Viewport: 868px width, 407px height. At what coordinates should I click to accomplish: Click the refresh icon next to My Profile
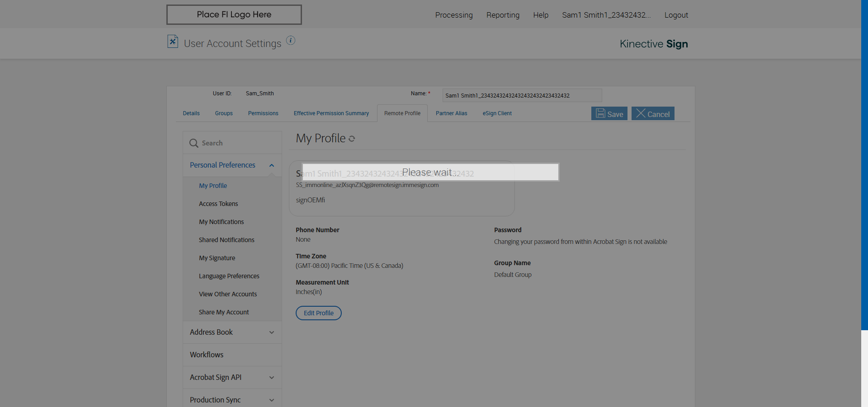(352, 139)
